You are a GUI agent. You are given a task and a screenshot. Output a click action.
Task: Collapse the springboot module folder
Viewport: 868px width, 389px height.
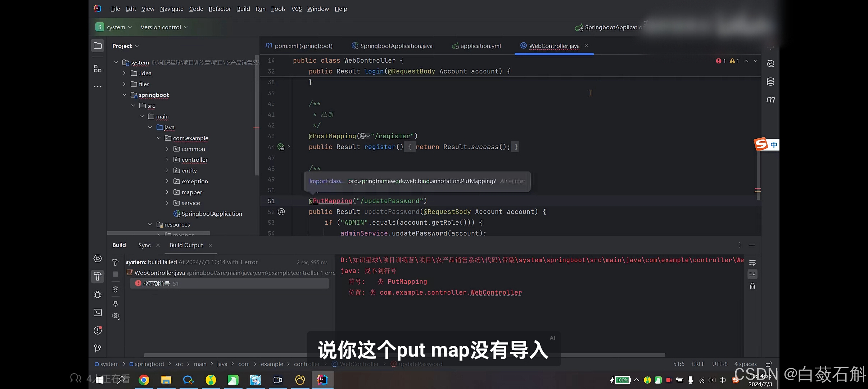click(125, 95)
